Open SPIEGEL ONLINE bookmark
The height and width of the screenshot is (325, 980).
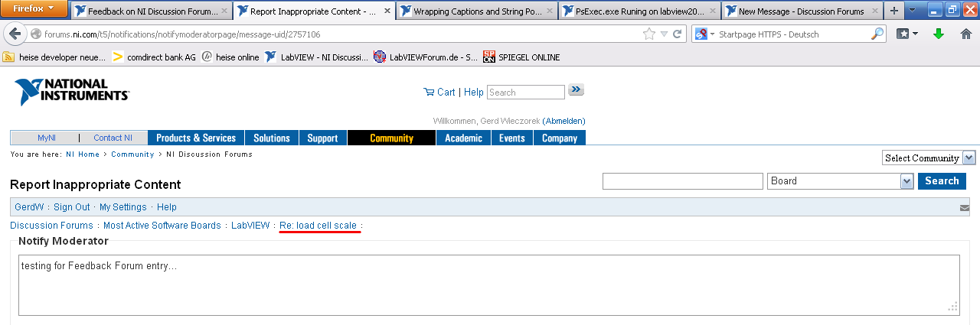(521, 57)
